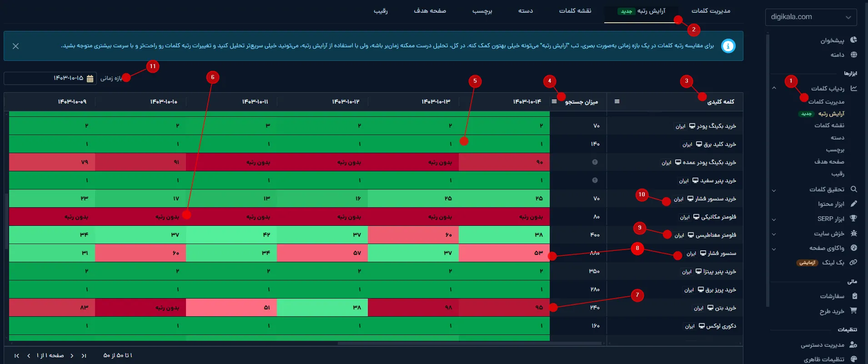868x364 pixels.
Task: Click the info icon in the blue banner
Action: 728,46
